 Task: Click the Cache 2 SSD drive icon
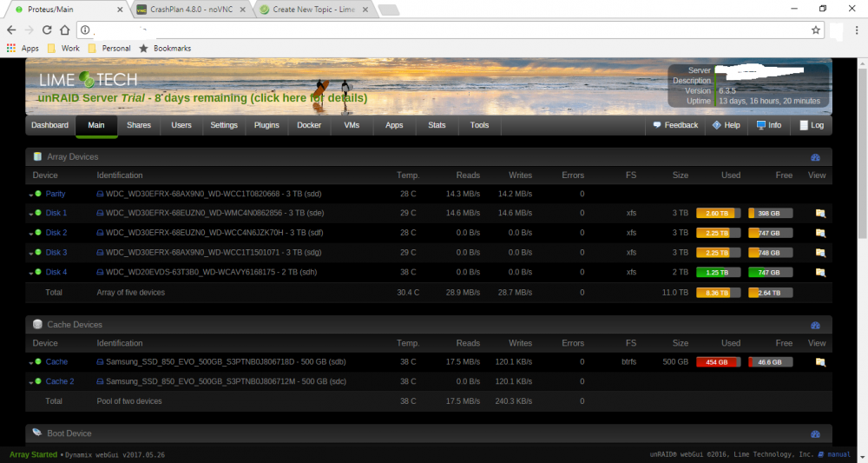click(x=100, y=381)
